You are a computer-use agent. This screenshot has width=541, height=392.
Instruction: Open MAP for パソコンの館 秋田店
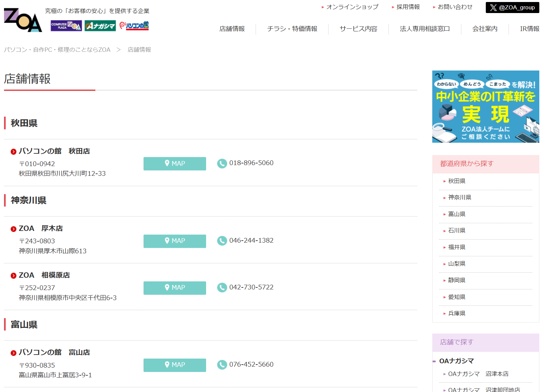point(175,164)
